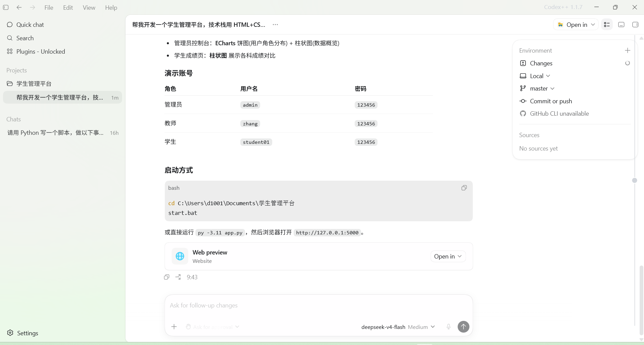Click the commit icon beside Commit or push
The width and height of the screenshot is (644, 345).
click(523, 101)
